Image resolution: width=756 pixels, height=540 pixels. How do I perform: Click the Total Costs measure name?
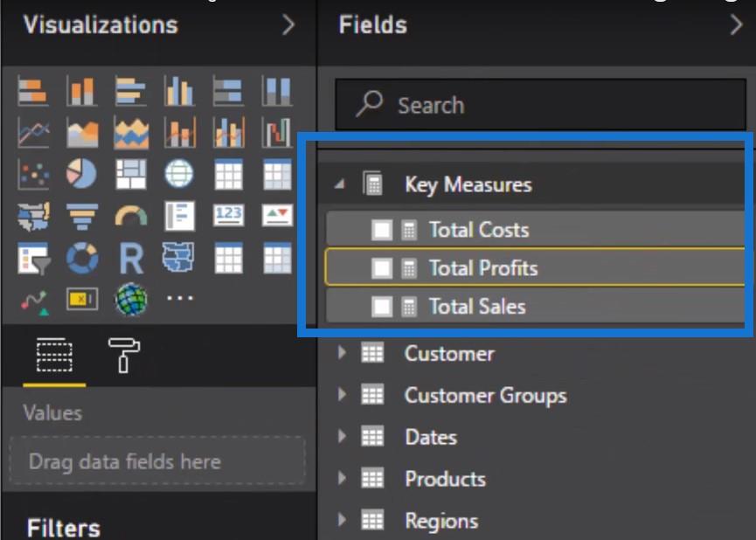pos(479,230)
